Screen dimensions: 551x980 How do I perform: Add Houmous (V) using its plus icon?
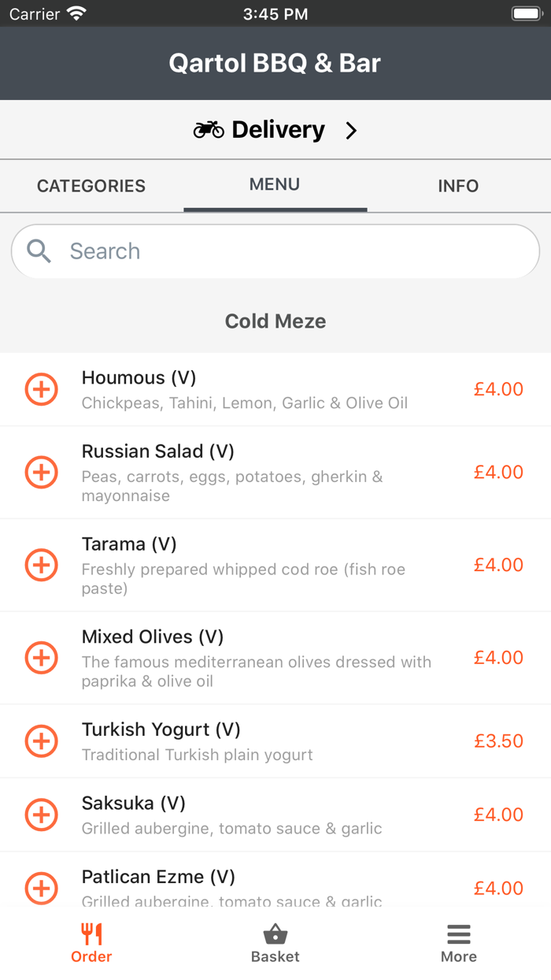[x=41, y=389]
